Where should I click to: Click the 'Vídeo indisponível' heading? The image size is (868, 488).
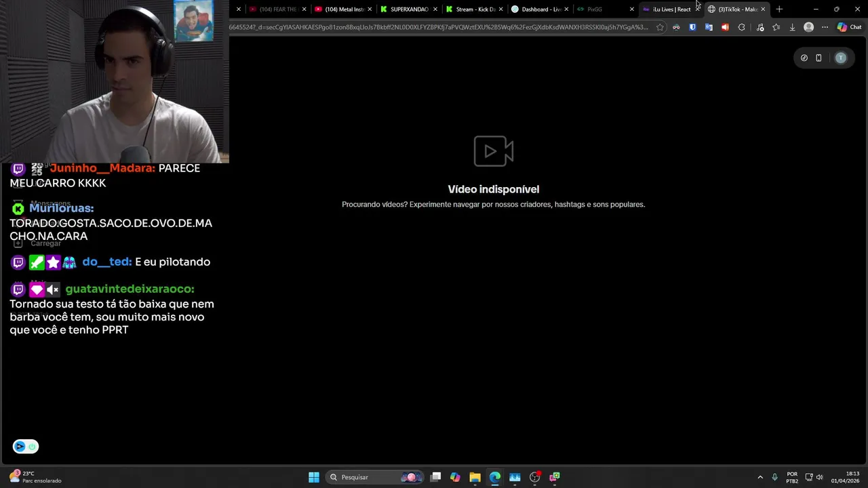pos(494,189)
